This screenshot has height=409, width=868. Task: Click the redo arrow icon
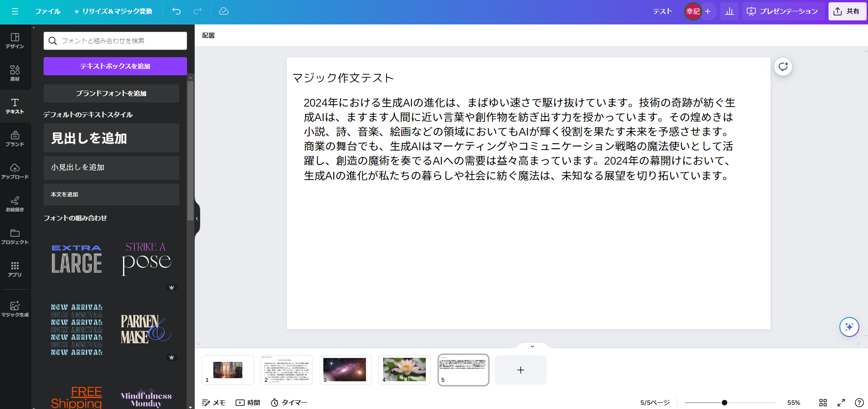coord(197,11)
